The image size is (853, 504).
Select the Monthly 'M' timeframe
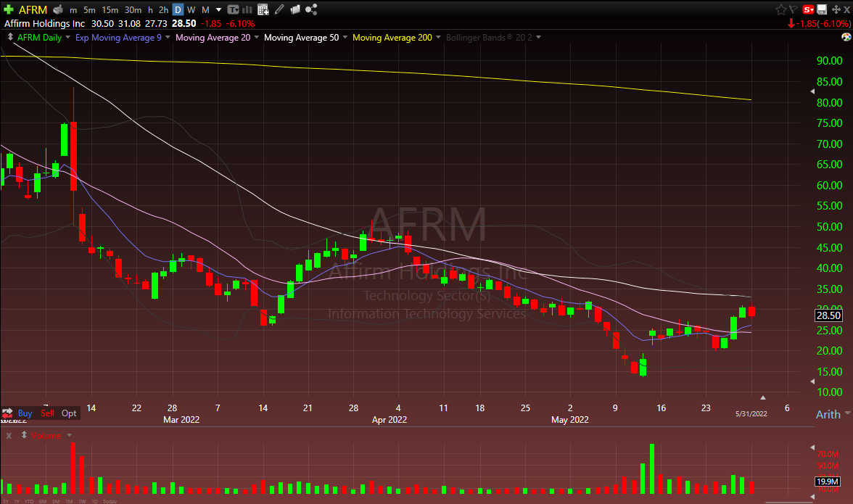click(205, 9)
